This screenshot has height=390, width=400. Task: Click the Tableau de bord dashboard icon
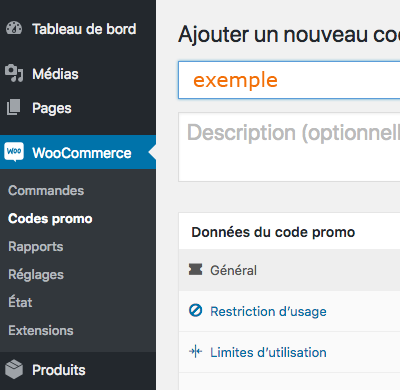click(x=14, y=28)
